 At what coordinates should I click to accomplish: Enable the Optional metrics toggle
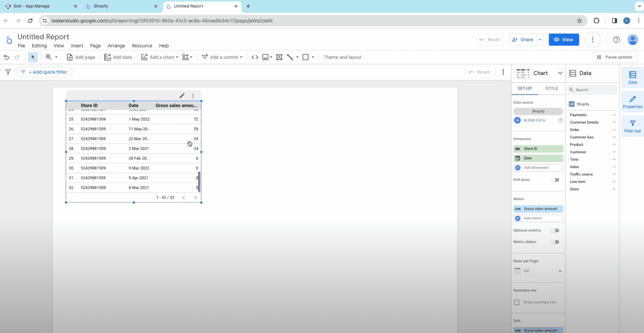[555, 231]
